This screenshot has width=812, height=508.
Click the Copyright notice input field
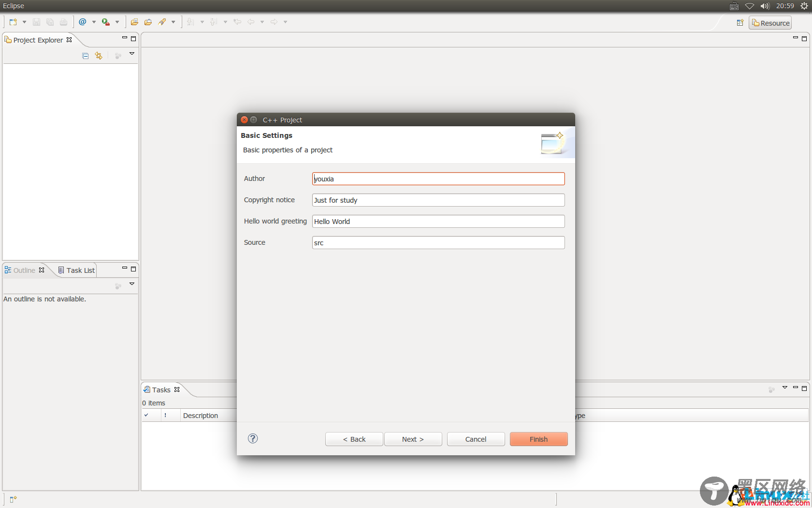pos(438,200)
